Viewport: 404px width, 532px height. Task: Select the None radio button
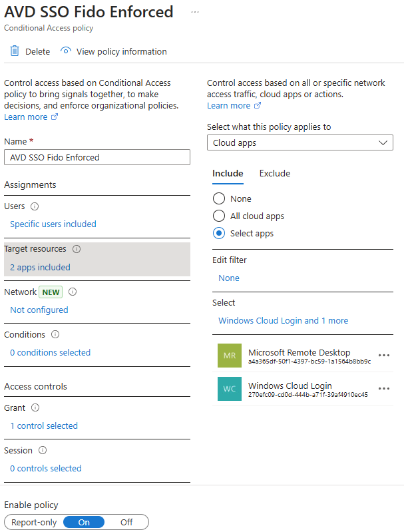(219, 198)
